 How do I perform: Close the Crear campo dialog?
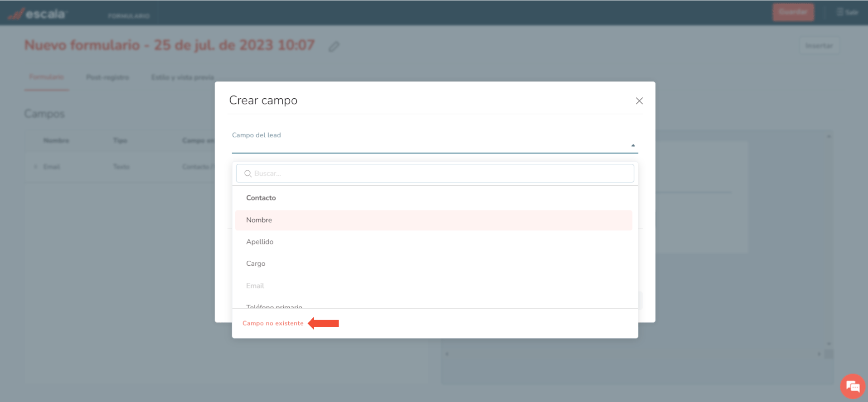(x=639, y=101)
